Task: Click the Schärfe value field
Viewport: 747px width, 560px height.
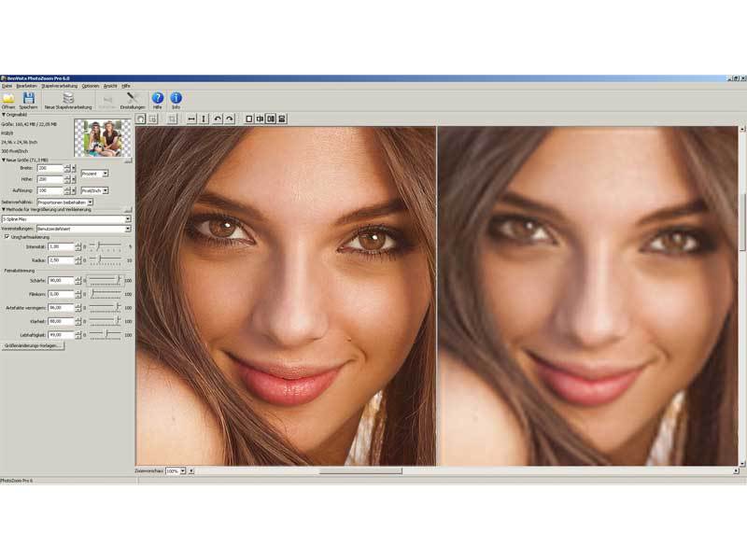Action: (61, 281)
